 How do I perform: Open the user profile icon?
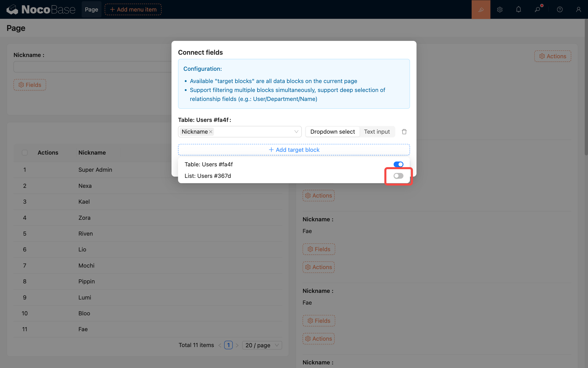coord(578,9)
